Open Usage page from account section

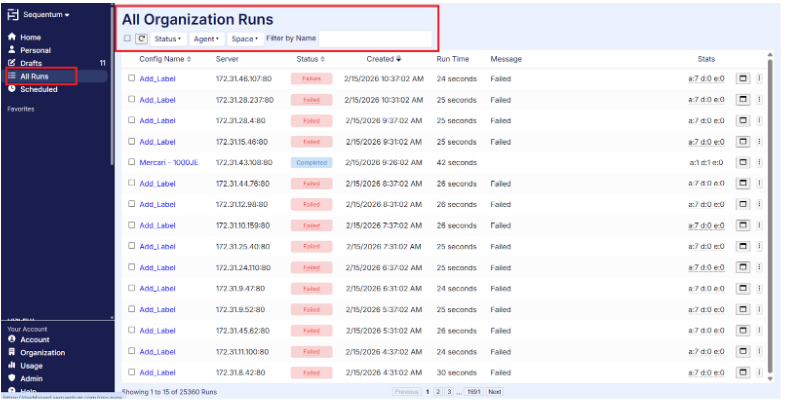[x=34, y=365]
